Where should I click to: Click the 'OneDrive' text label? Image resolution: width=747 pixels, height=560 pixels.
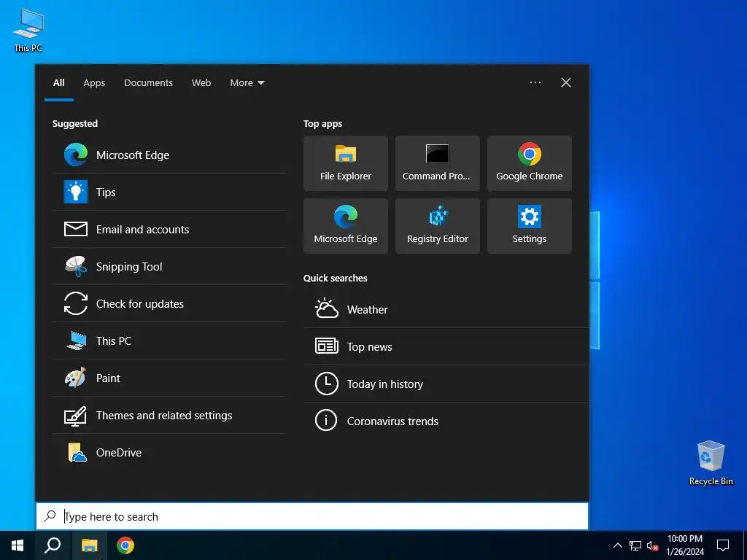[119, 452]
